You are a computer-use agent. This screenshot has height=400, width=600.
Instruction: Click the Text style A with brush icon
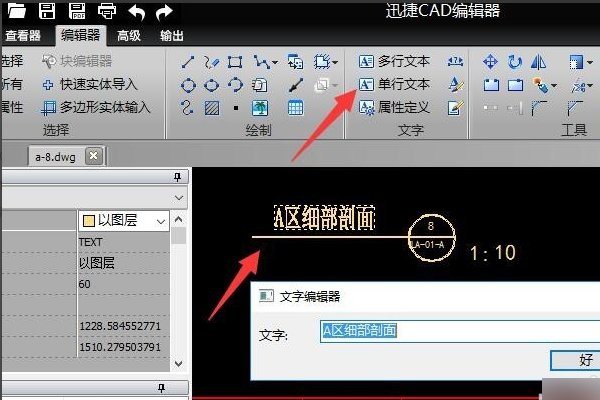point(456,85)
